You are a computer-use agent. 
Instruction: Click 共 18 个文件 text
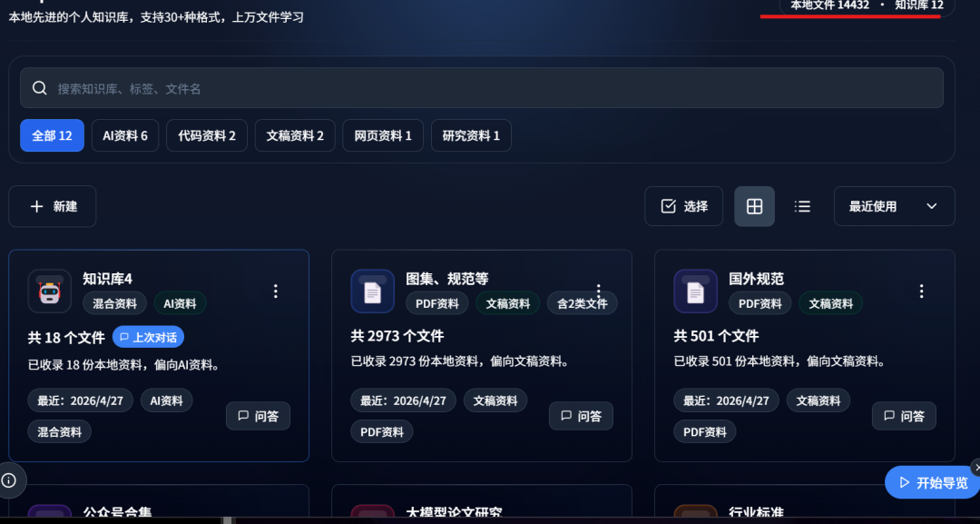click(66, 338)
